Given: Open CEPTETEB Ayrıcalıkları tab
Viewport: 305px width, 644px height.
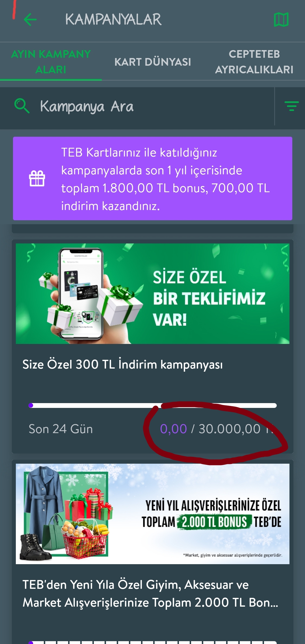Looking at the screenshot, I should tap(254, 62).
